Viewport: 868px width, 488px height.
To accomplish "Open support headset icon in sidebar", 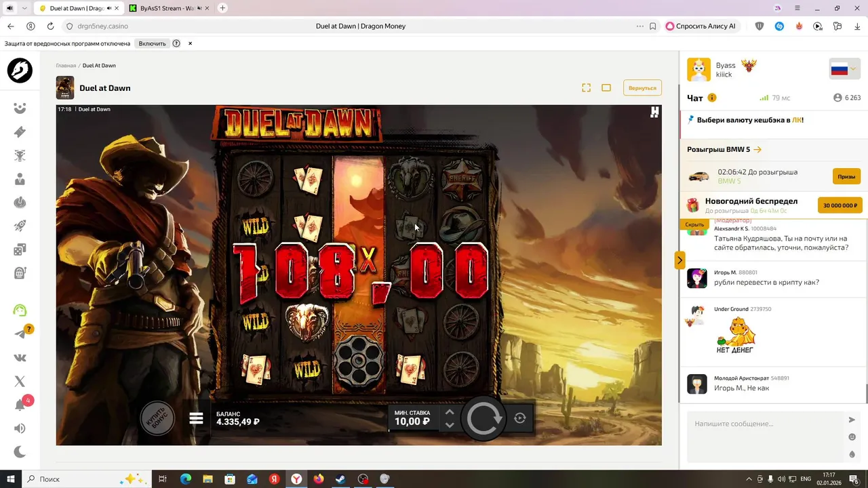I will (20, 310).
